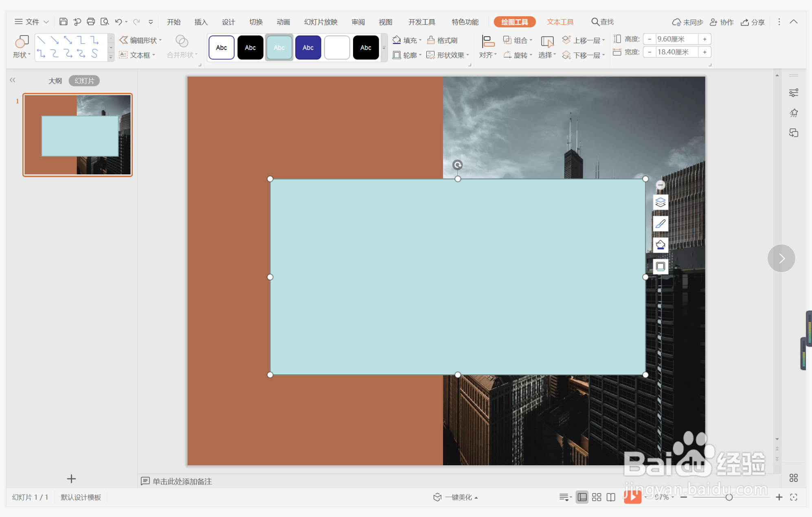Apply the dark blue Abc shape style
Image resolution: width=812 pixels, height=517 pixels.
click(308, 48)
